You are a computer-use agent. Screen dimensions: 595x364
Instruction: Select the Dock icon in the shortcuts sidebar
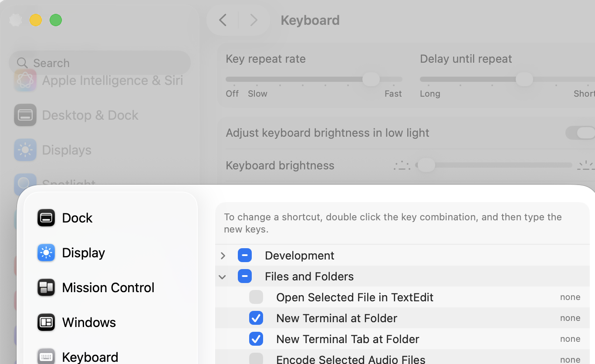point(46,218)
